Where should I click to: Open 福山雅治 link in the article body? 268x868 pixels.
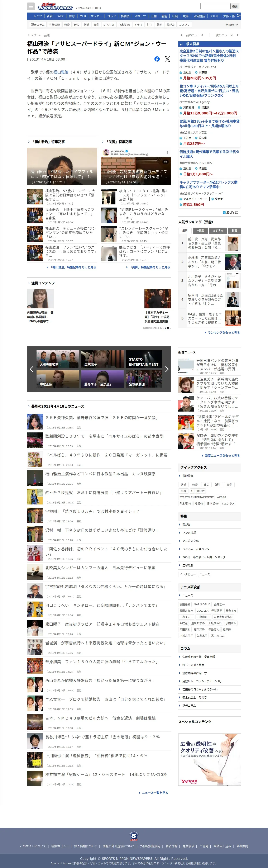(x=61, y=72)
